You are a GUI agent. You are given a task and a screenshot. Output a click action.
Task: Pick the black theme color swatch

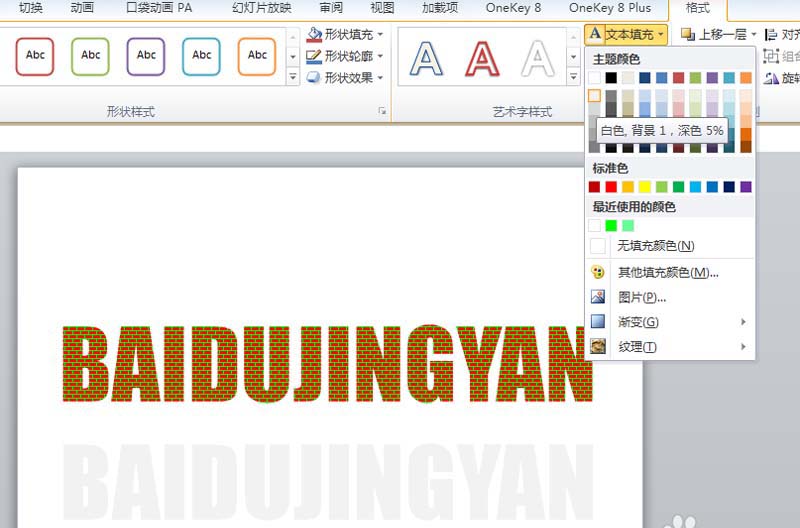pos(611,78)
